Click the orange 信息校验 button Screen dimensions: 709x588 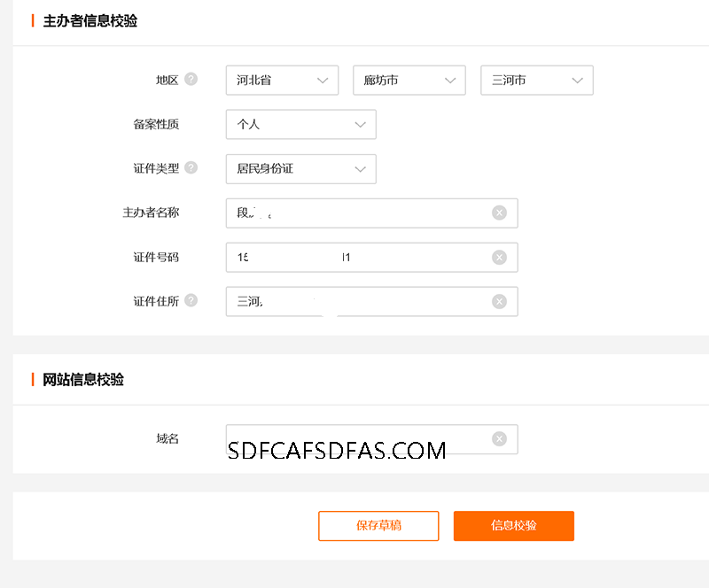513,525
